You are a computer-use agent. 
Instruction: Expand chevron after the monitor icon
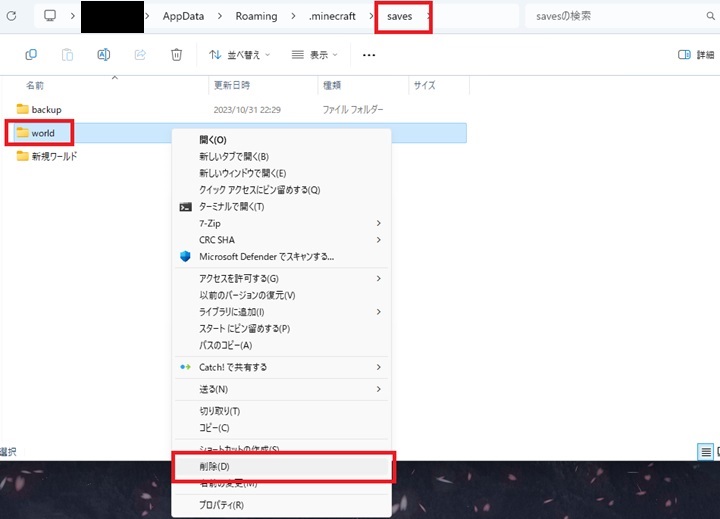[x=73, y=16]
